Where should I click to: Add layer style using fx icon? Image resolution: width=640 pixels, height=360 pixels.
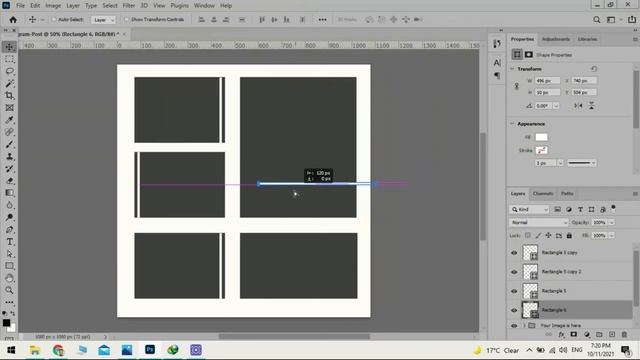pos(562,334)
